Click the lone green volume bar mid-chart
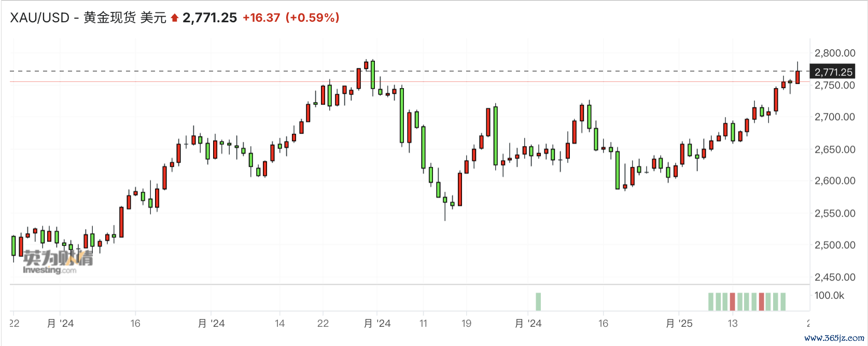 [538, 302]
